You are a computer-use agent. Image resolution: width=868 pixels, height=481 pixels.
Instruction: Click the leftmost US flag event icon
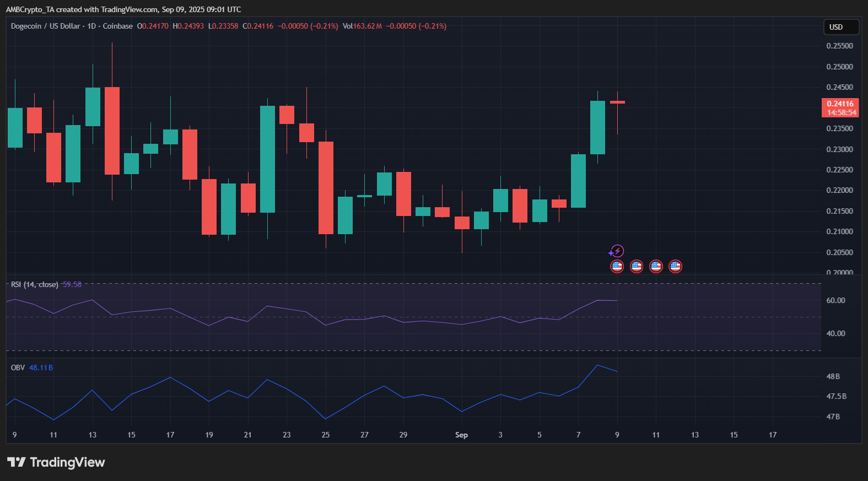pyautogui.click(x=617, y=267)
